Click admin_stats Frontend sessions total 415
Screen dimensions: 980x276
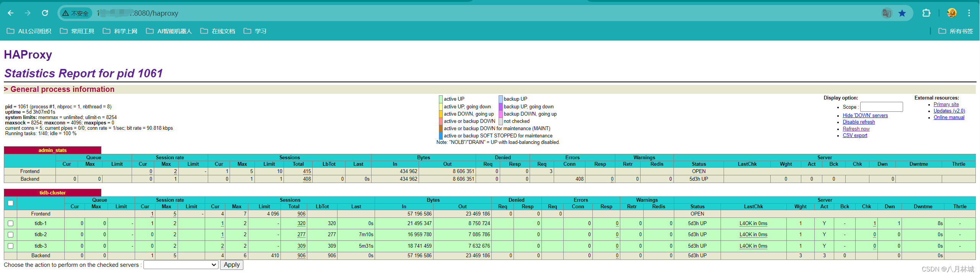[307, 171]
